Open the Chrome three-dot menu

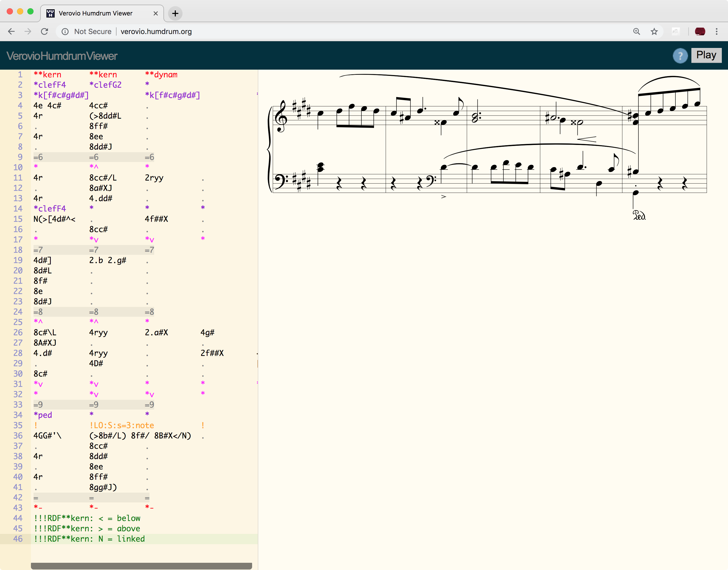[717, 31]
